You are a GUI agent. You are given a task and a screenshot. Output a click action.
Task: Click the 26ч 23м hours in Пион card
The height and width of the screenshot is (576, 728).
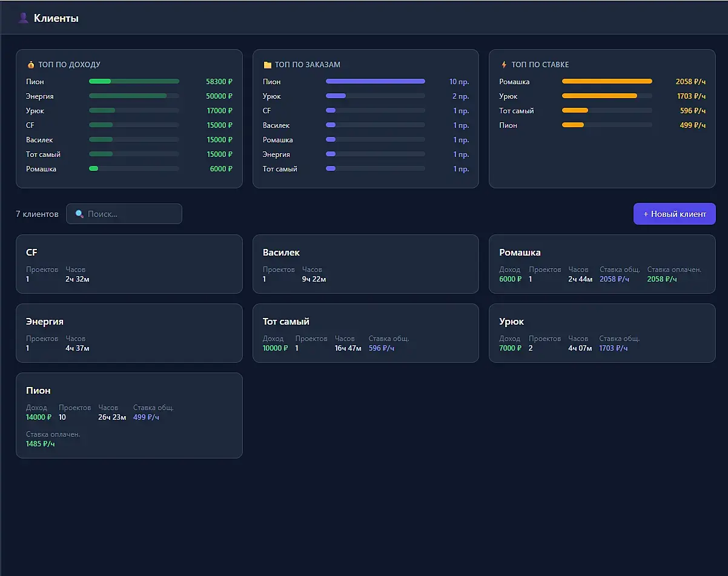coord(112,417)
